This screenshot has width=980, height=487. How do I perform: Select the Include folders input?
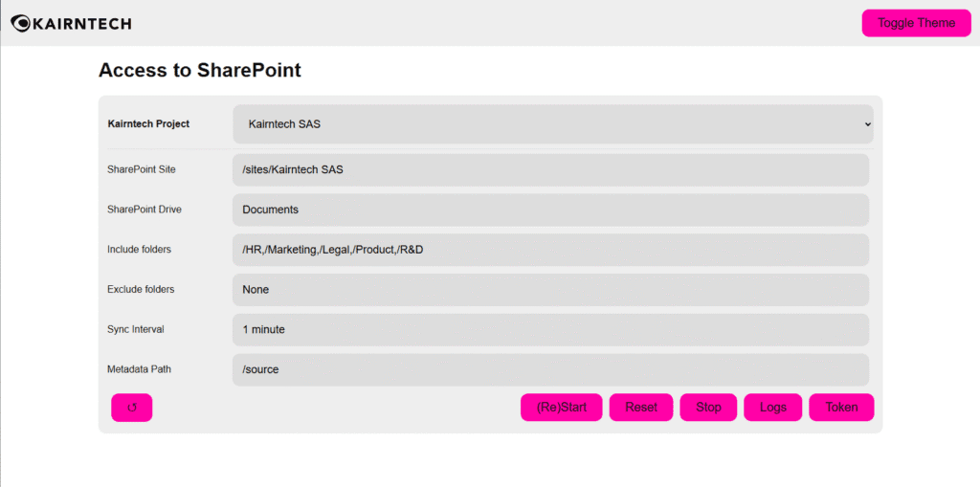point(550,250)
